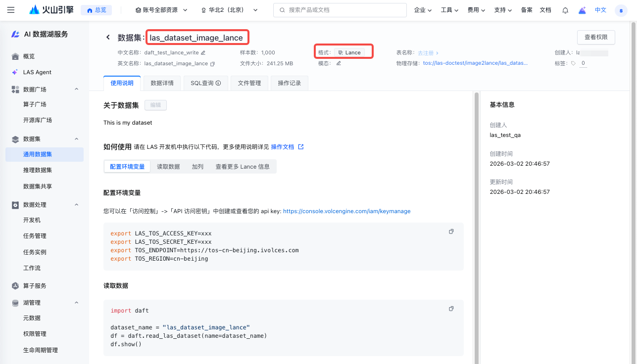This screenshot has width=637, height=364.
Task: Click the 湖管理 database icon
Action: coord(15,303)
